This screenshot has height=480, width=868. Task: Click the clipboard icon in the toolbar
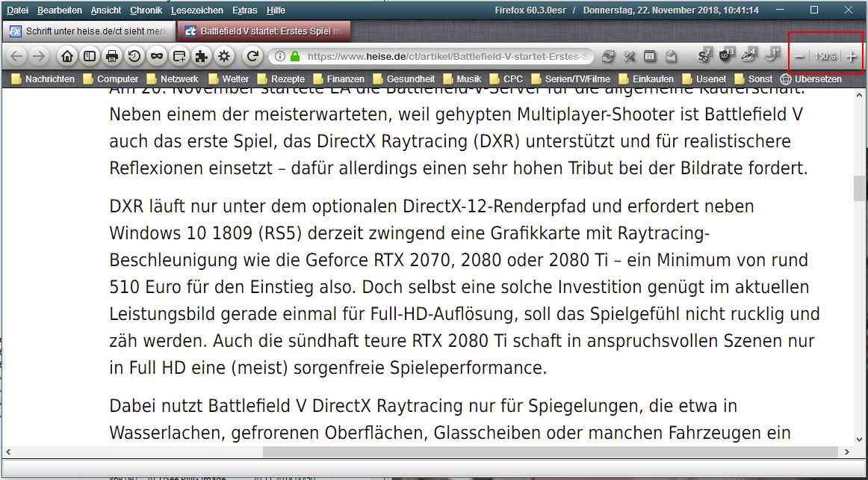click(x=670, y=56)
